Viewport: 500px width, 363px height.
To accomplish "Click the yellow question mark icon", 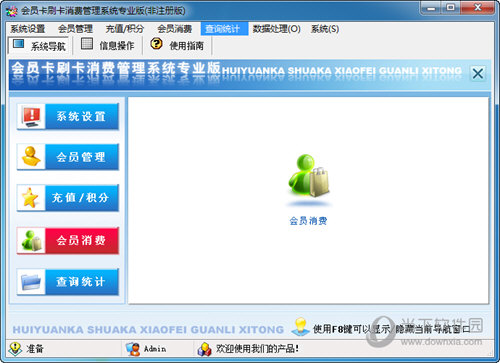I will click(156, 44).
